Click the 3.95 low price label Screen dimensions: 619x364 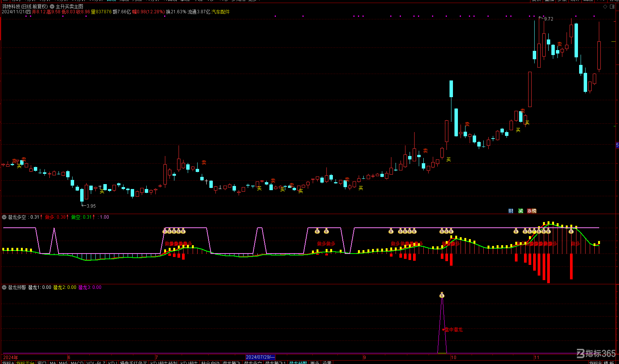pyautogui.click(x=91, y=206)
